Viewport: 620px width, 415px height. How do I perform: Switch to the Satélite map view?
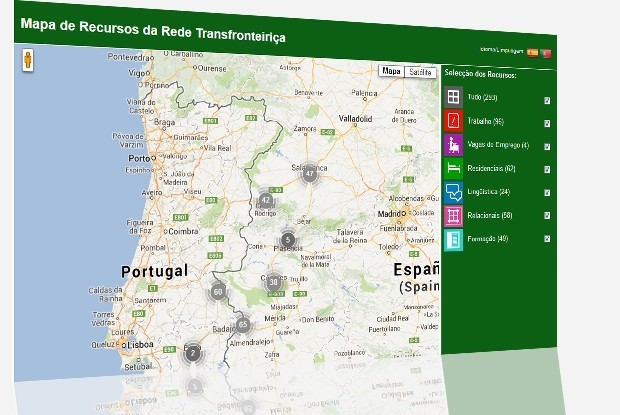point(421,73)
